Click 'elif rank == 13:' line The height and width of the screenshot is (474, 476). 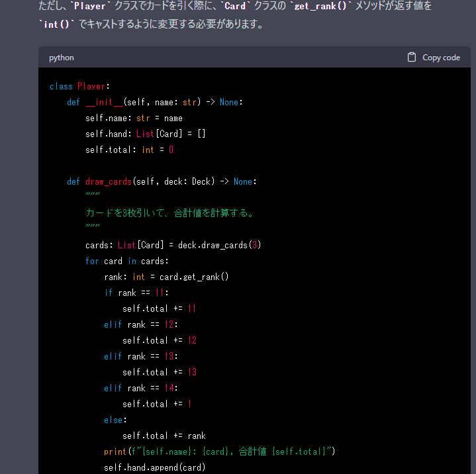[141, 356]
